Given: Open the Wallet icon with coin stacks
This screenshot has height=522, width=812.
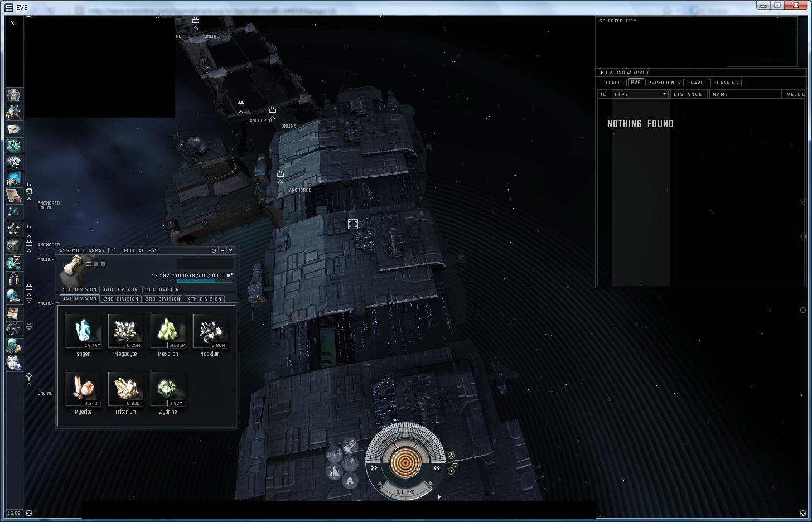Looking at the screenshot, I should click(x=14, y=263).
